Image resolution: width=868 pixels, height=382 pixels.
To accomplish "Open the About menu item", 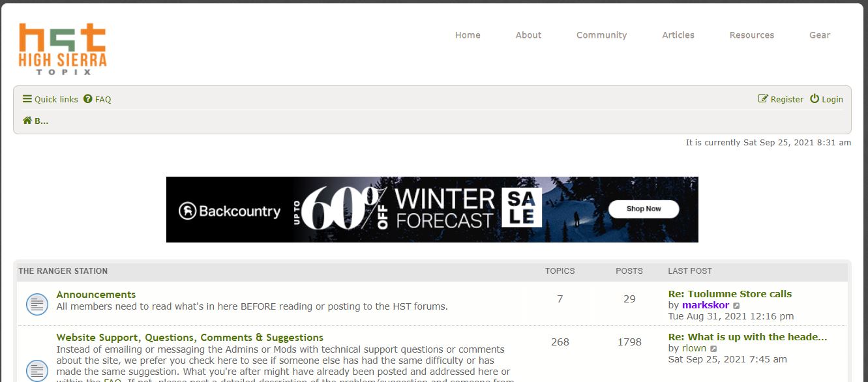I will [528, 35].
